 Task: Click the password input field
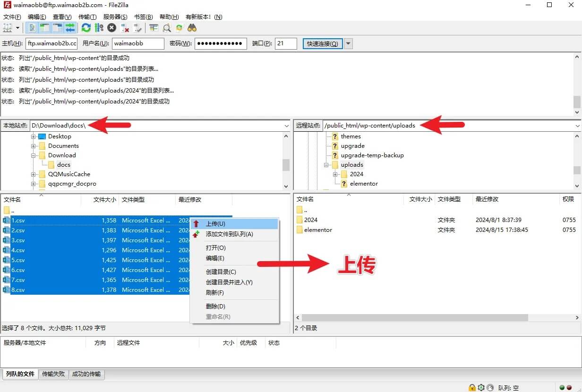(221, 43)
